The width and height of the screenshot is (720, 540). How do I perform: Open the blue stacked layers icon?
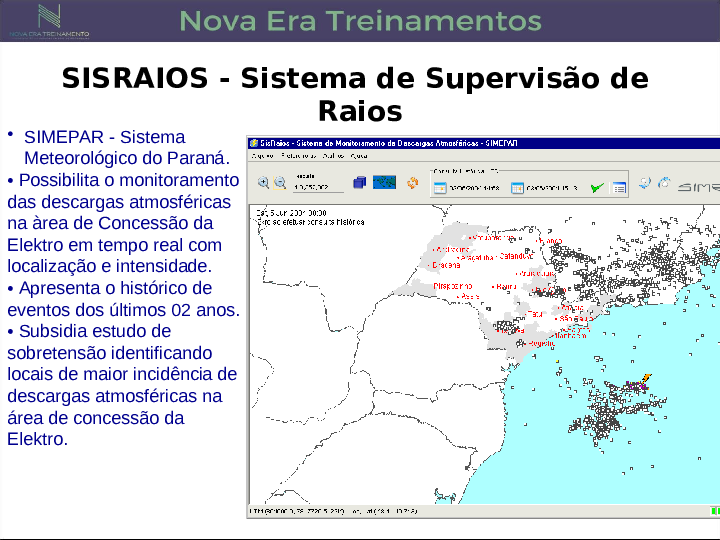360,182
